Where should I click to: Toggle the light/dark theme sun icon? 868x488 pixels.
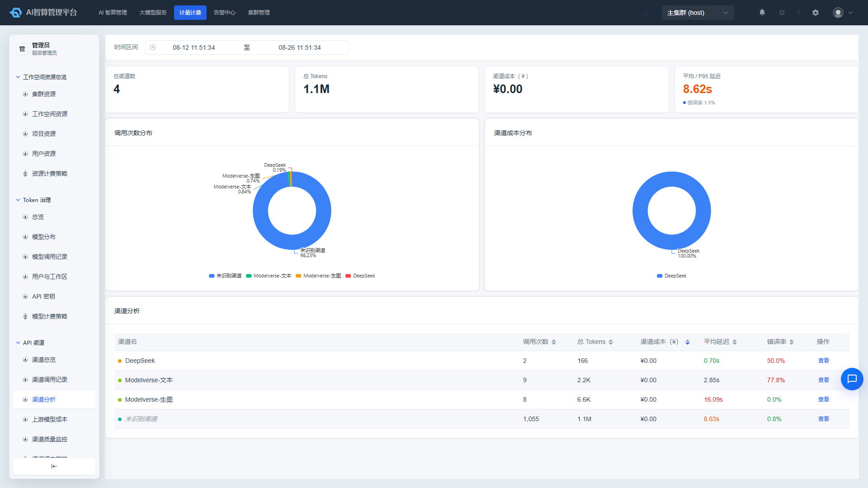782,13
